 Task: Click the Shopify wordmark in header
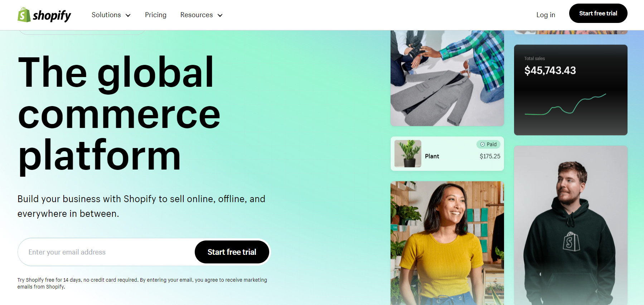(52, 15)
